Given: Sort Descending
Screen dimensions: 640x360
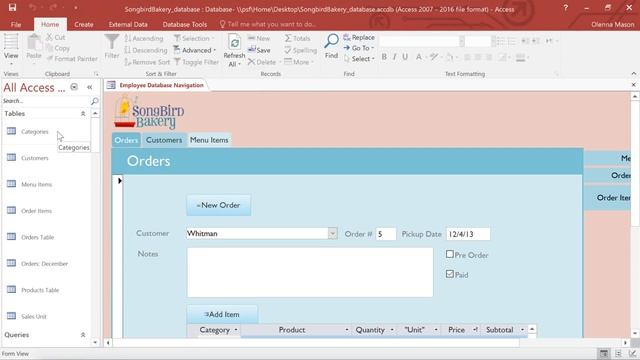Looking at the screenshot, I should tap(146, 50).
